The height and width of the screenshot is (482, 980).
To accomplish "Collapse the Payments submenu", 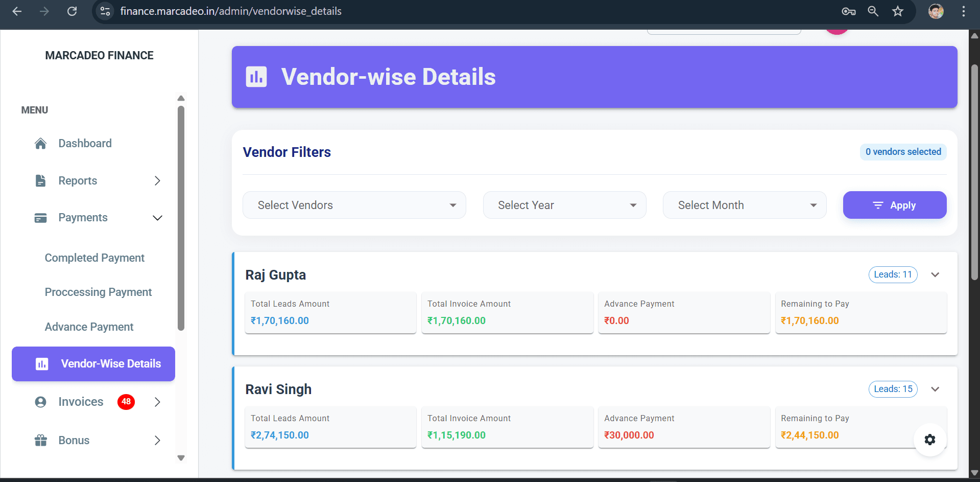I will pos(157,217).
